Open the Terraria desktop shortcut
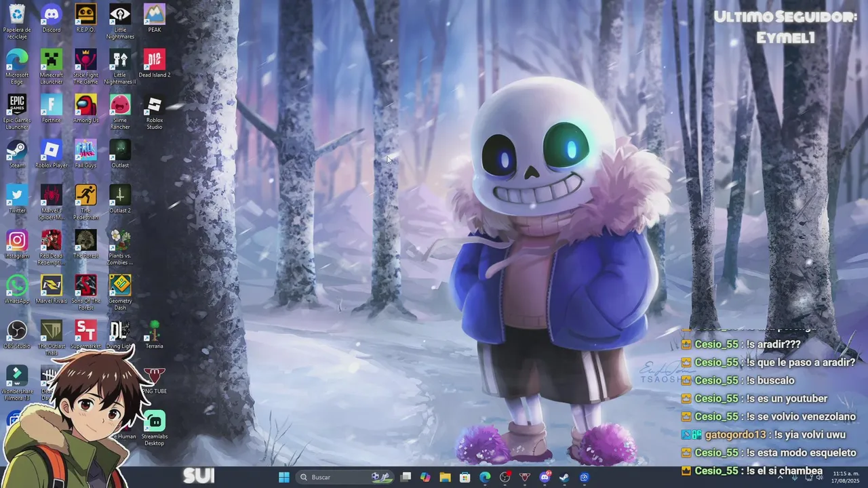Viewport: 868px width, 488px height. tap(155, 335)
